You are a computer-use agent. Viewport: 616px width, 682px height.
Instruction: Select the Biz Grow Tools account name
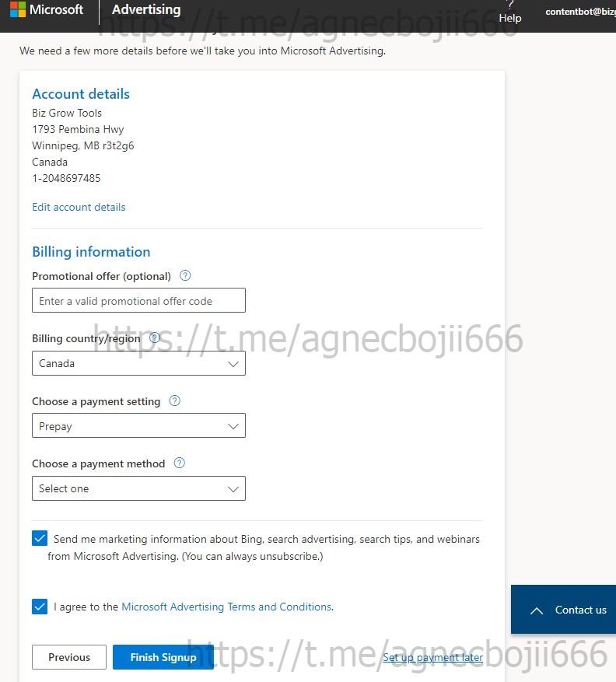pyautogui.click(x=67, y=113)
